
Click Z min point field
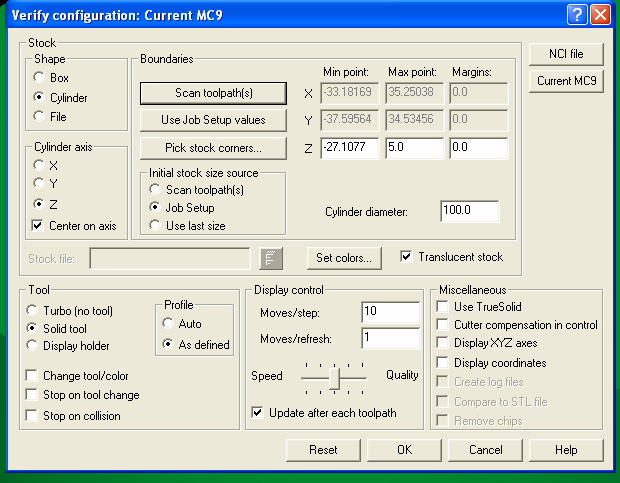pos(349,148)
